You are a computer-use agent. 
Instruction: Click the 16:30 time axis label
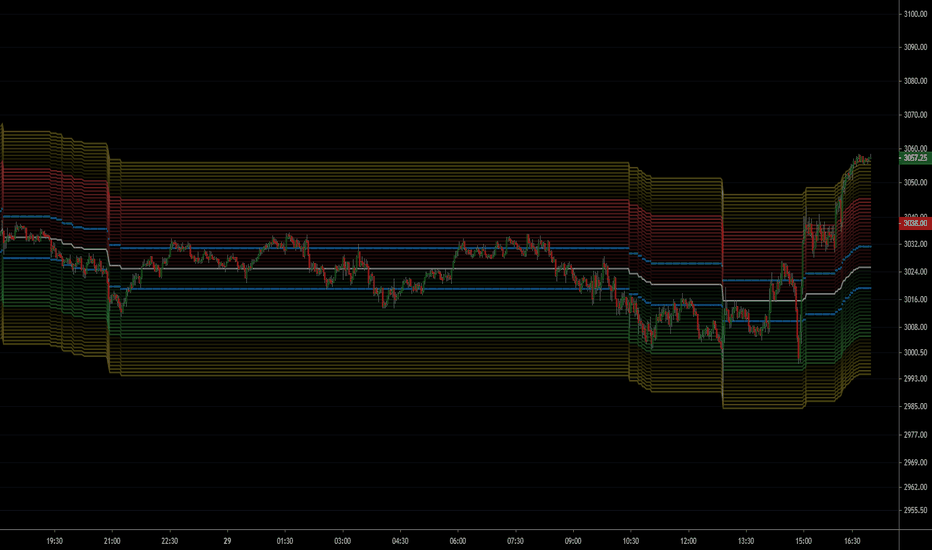click(x=852, y=541)
